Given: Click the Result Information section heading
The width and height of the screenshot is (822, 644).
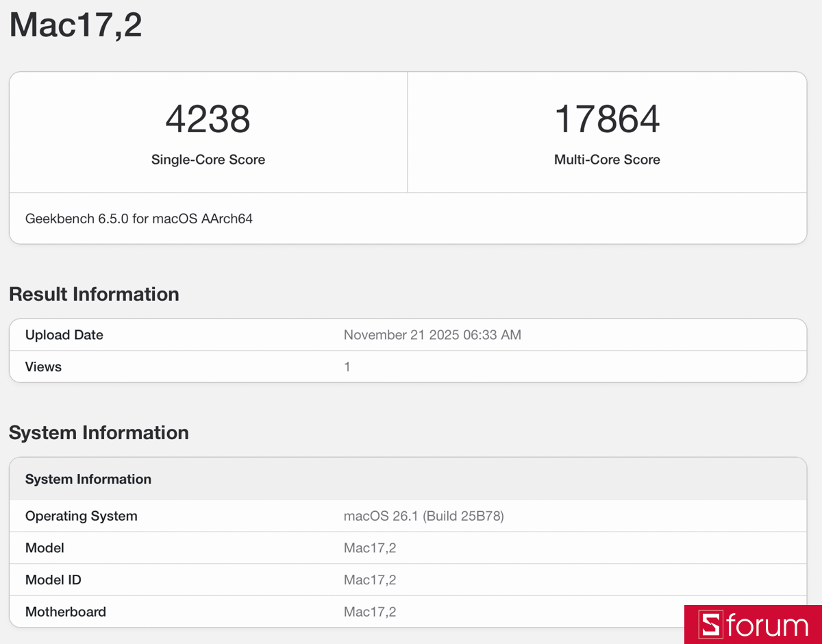Looking at the screenshot, I should (94, 294).
